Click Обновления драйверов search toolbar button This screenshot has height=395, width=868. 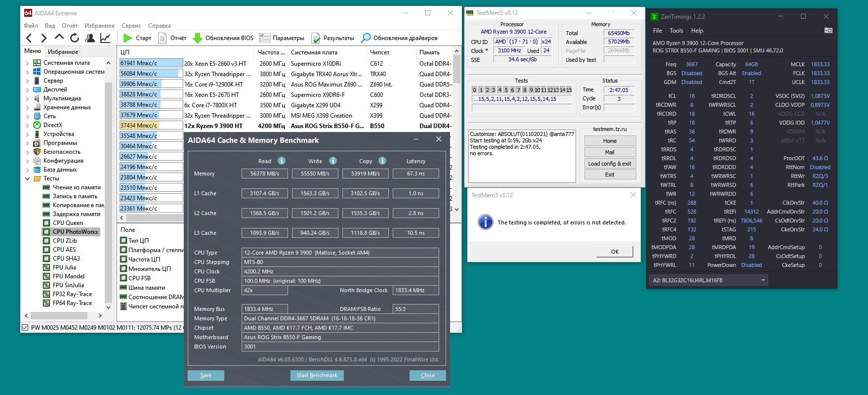pyautogui.click(x=399, y=38)
